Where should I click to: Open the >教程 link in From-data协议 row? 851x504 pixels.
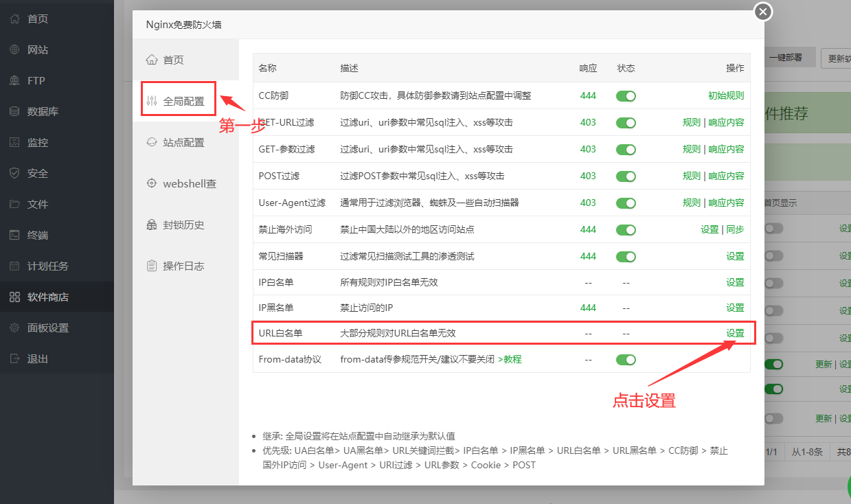point(510,359)
